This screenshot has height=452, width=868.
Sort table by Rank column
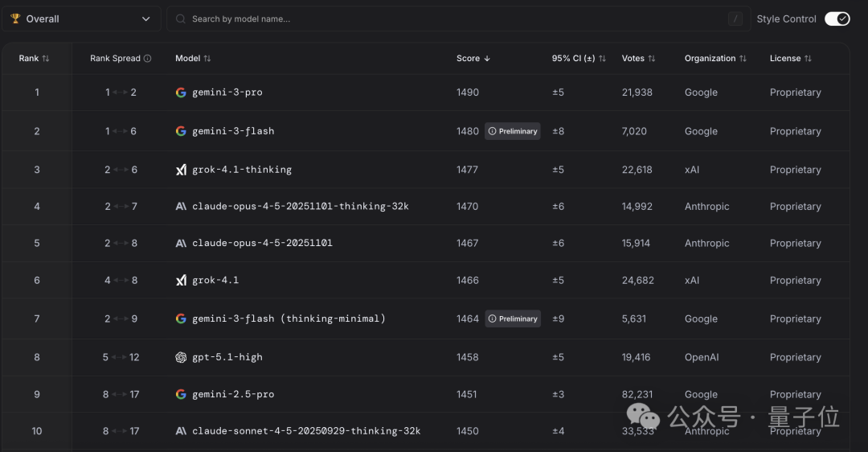tap(34, 58)
